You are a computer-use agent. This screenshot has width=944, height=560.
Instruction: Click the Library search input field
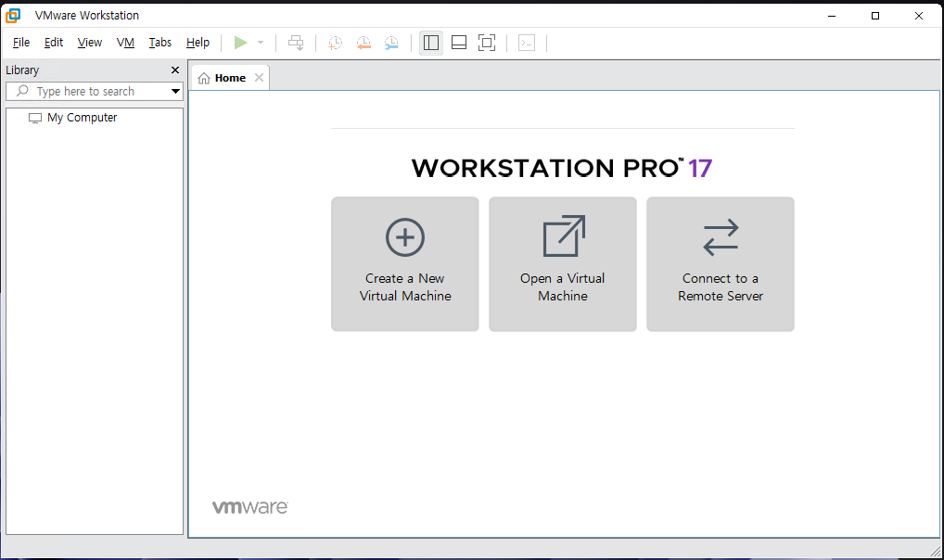[94, 92]
